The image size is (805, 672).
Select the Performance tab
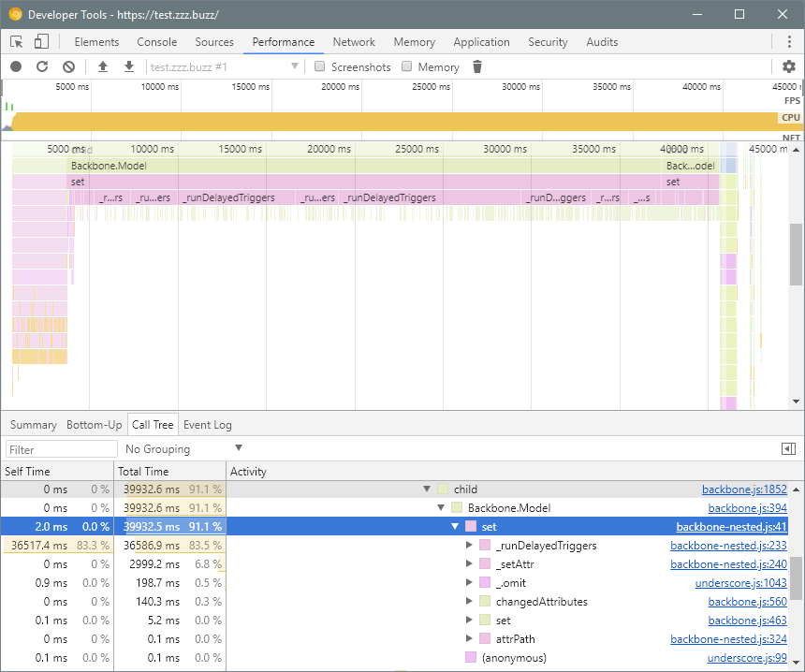pos(284,42)
